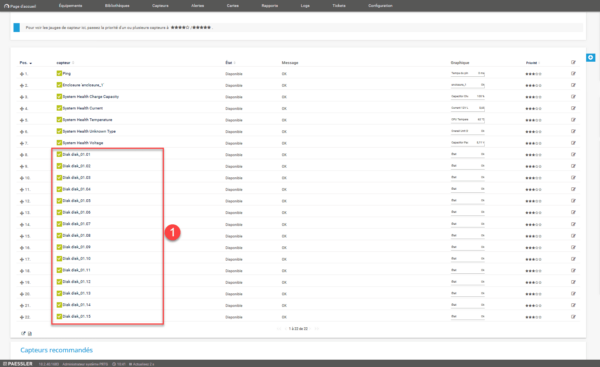
Task: Click edit icon for Disk disk_01.01
Action: [x=573, y=155]
